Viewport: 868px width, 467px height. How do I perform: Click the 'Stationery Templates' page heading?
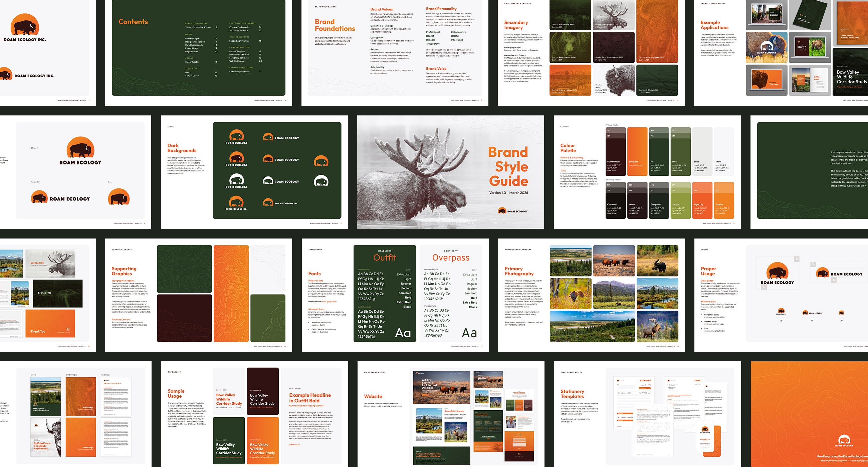[x=572, y=394]
